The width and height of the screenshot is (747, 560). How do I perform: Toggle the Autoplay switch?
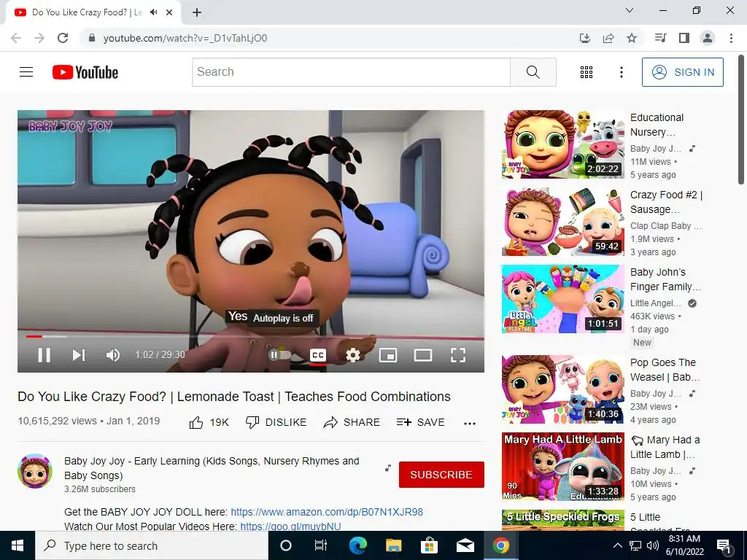pyautogui.click(x=279, y=355)
